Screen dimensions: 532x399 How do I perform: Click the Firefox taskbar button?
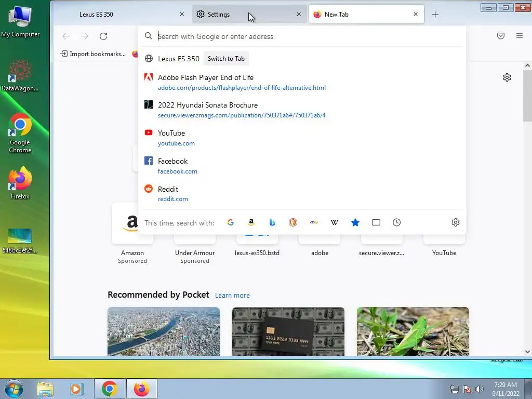[141, 389]
